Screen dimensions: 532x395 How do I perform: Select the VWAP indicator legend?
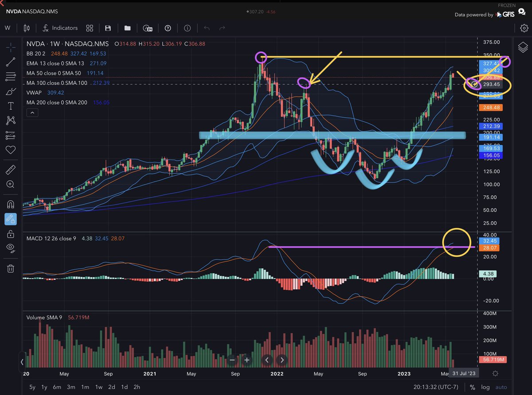[x=35, y=93]
